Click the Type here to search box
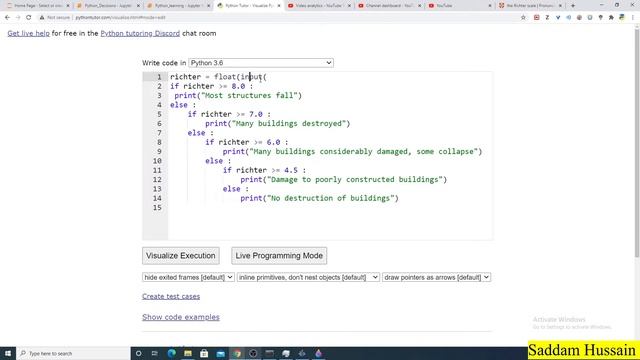The width and height of the screenshot is (640, 360). pyautogui.click(x=73, y=353)
